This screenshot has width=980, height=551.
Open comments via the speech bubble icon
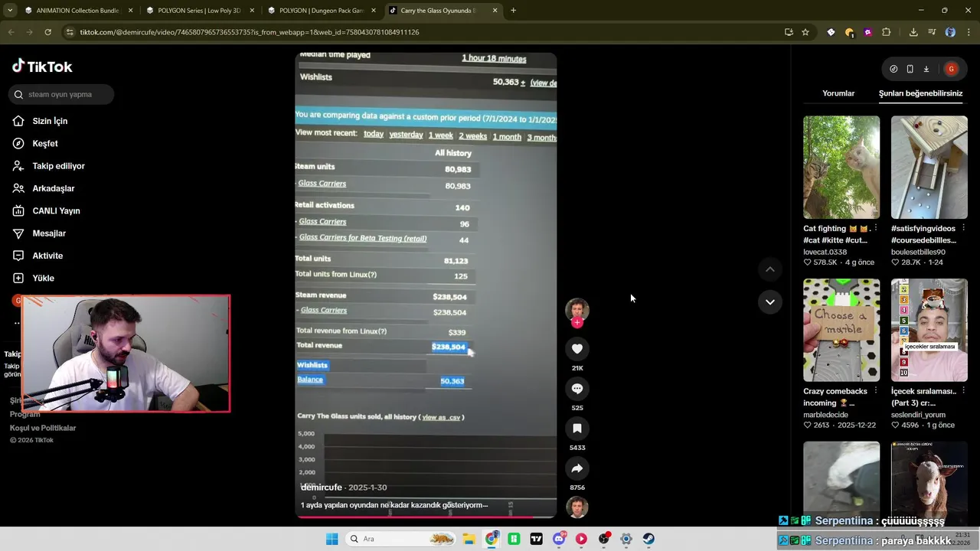(x=577, y=389)
